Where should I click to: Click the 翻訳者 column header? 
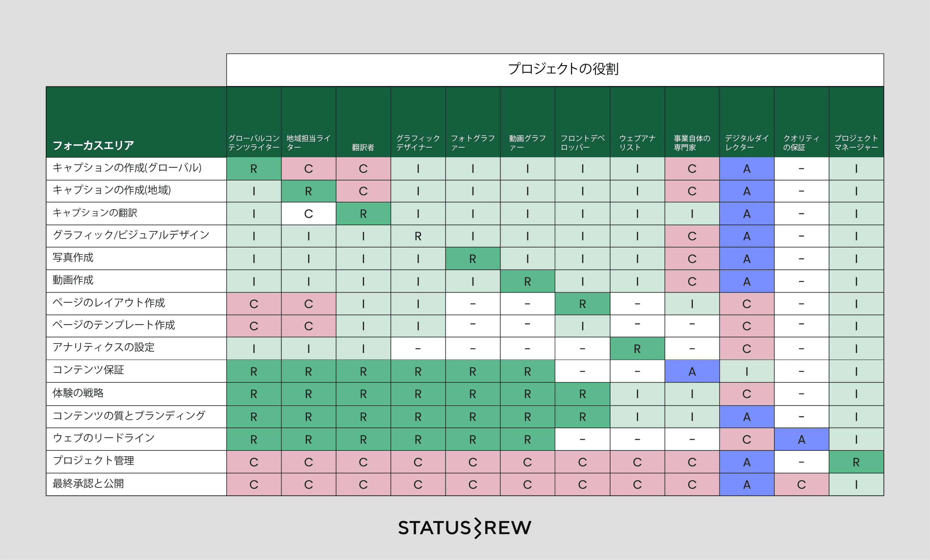pos(363,147)
